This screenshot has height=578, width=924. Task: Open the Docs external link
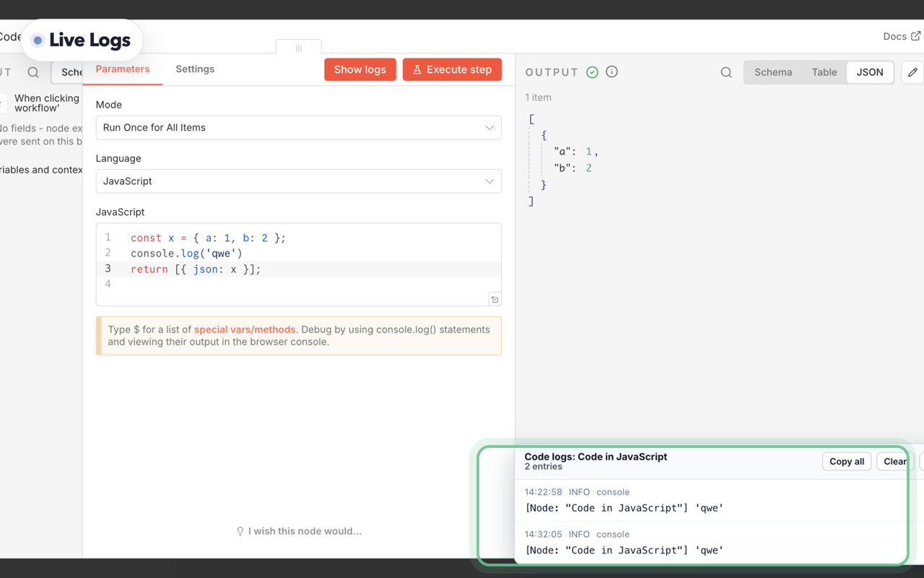(x=902, y=36)
